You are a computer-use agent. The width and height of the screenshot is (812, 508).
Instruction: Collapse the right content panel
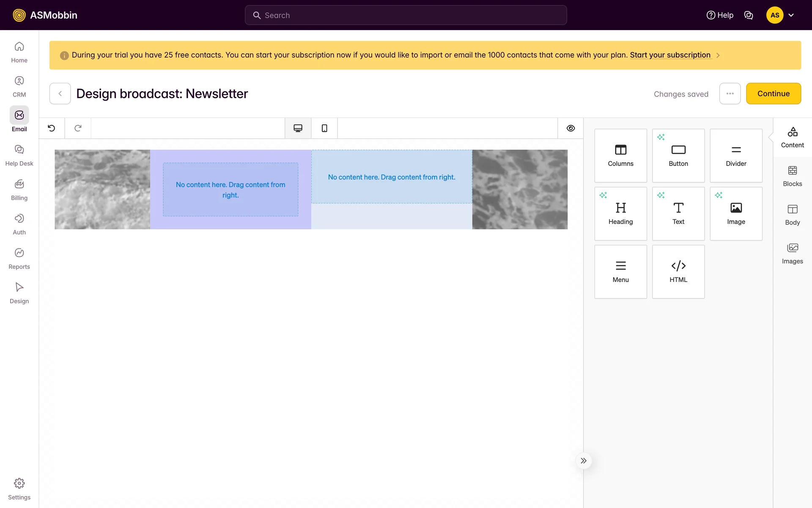tap(583, 461)
